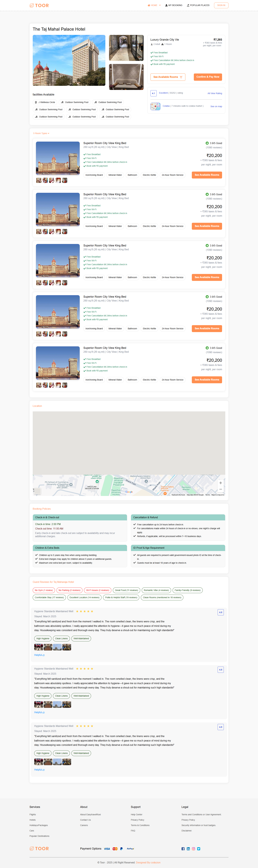This screenshot has height=868, width=258.
Task: Click the Visa payment icon
Action: point(107,849)
